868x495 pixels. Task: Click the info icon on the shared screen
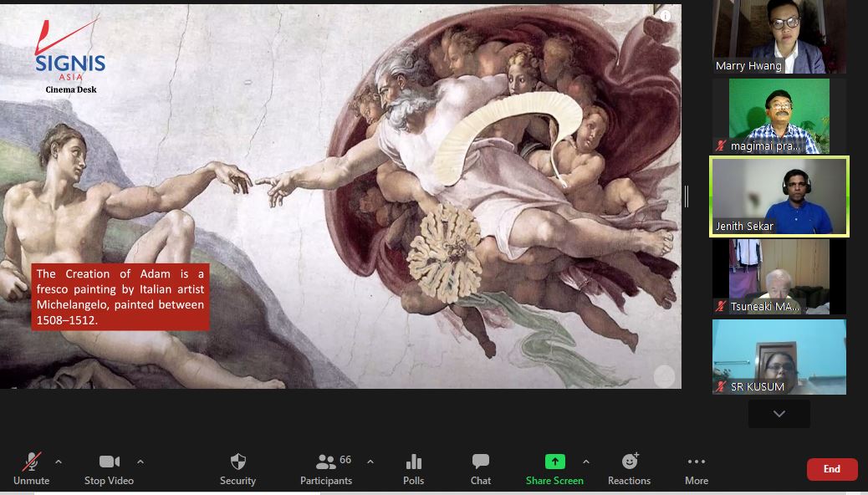(665, 16)
